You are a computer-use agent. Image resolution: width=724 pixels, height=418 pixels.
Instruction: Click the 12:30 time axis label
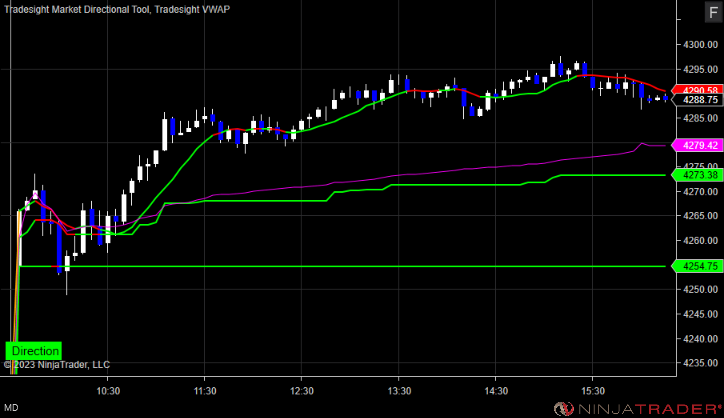[x=302, y=391]
